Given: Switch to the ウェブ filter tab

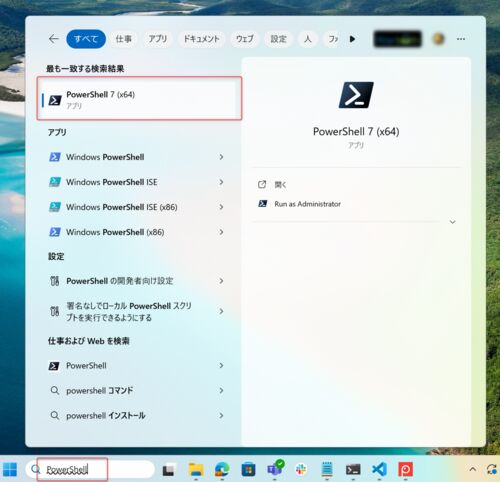Looking at the screenshot, I should [x=245, y=39].
